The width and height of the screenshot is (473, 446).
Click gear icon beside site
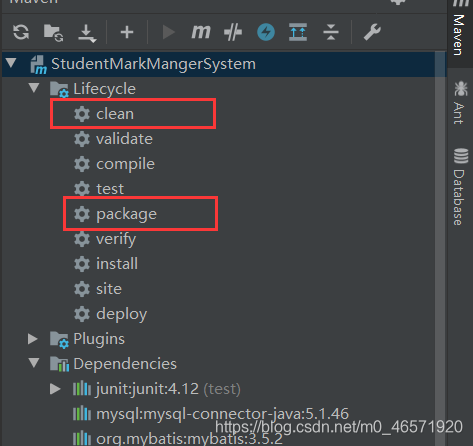tap(82, 289)
